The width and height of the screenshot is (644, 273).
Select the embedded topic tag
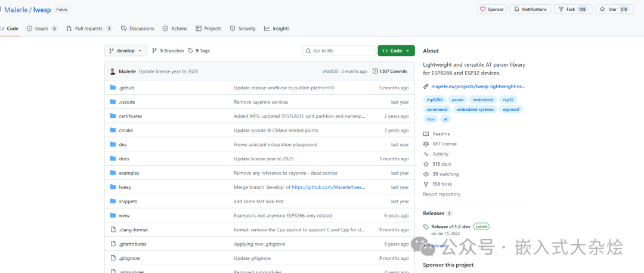tap(483, 100)
